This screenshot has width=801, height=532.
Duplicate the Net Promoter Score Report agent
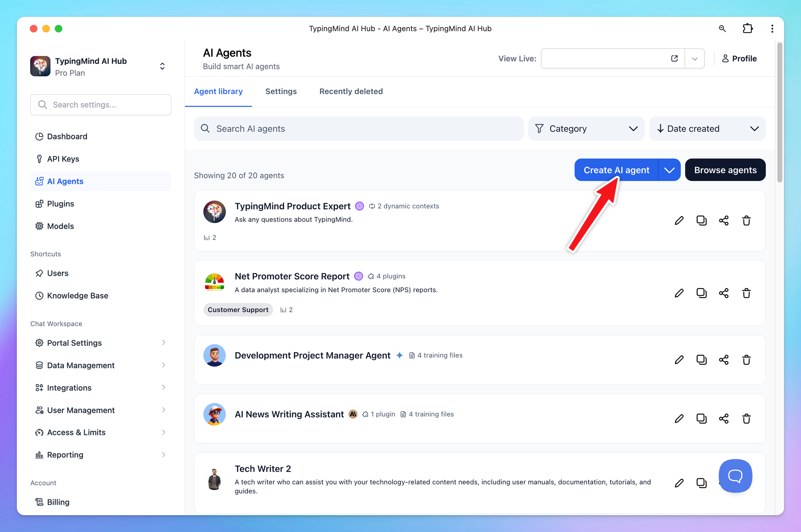point(702,293)
